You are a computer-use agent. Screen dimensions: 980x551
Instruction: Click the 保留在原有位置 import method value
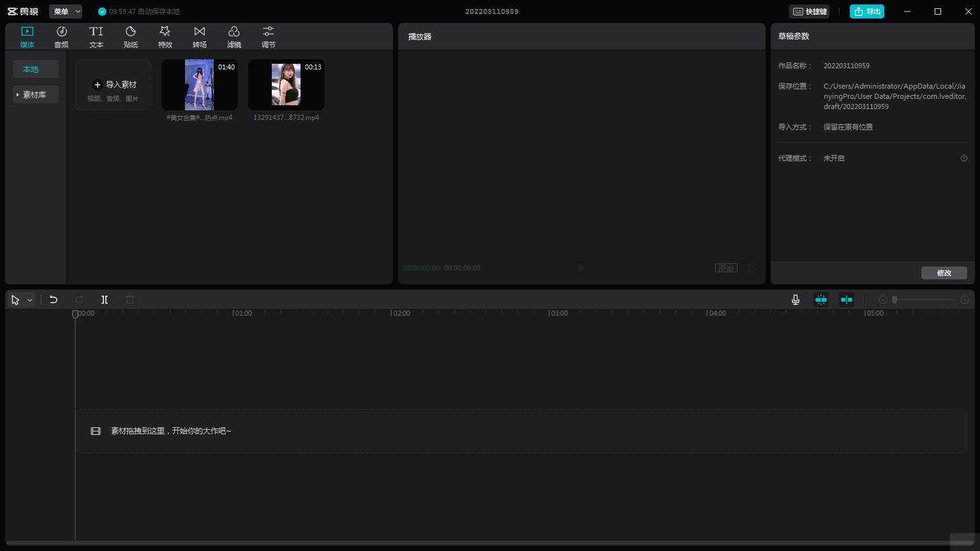pos(848,127)
